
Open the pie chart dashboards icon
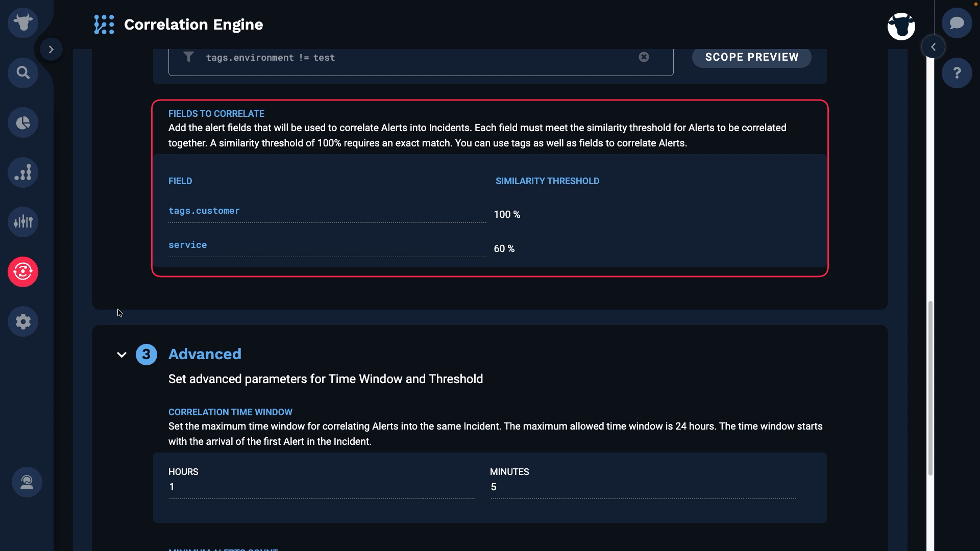23,122
